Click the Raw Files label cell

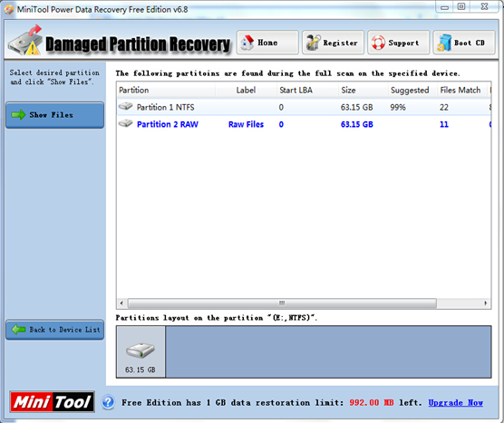(246, 124)
